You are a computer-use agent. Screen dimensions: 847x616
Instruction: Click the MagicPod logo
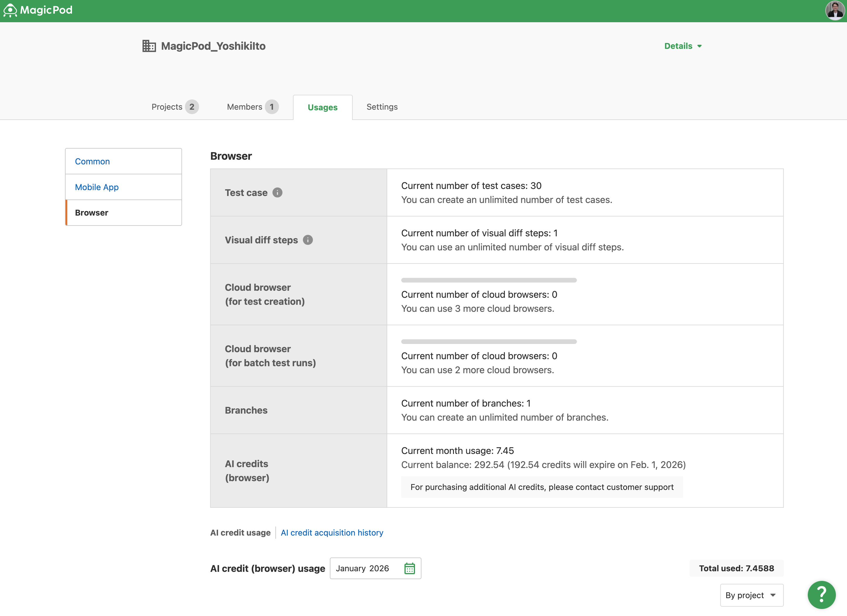(37, 10)
